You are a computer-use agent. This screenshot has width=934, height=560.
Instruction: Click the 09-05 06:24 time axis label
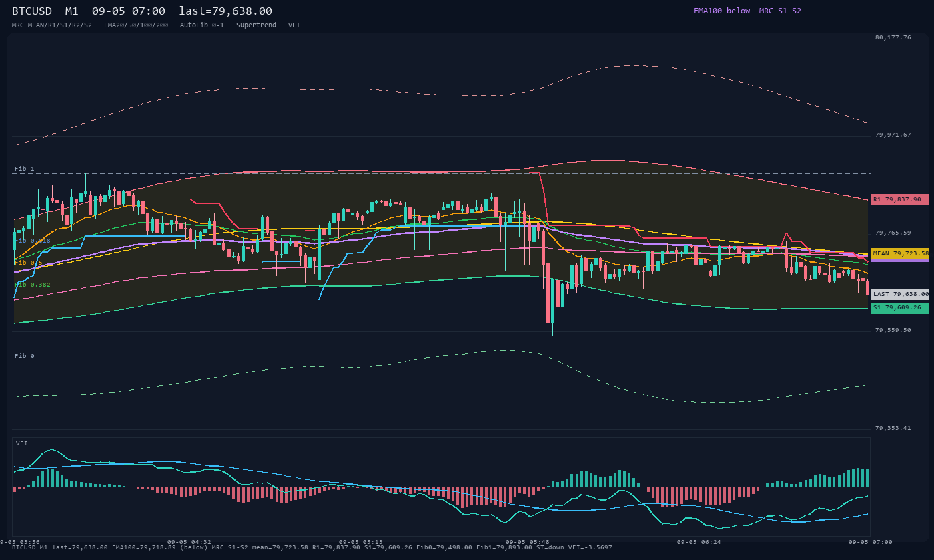(699, 542)
